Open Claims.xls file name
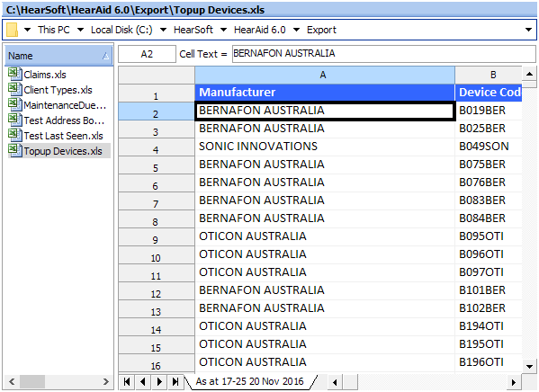The image size is (539, 392). coord(45,75)
